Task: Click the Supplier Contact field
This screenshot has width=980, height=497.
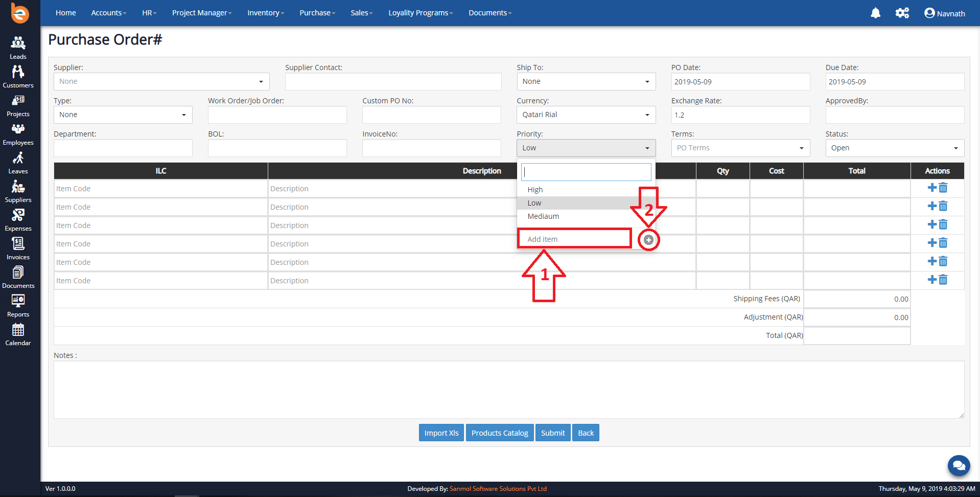Action: pos(393,82)
